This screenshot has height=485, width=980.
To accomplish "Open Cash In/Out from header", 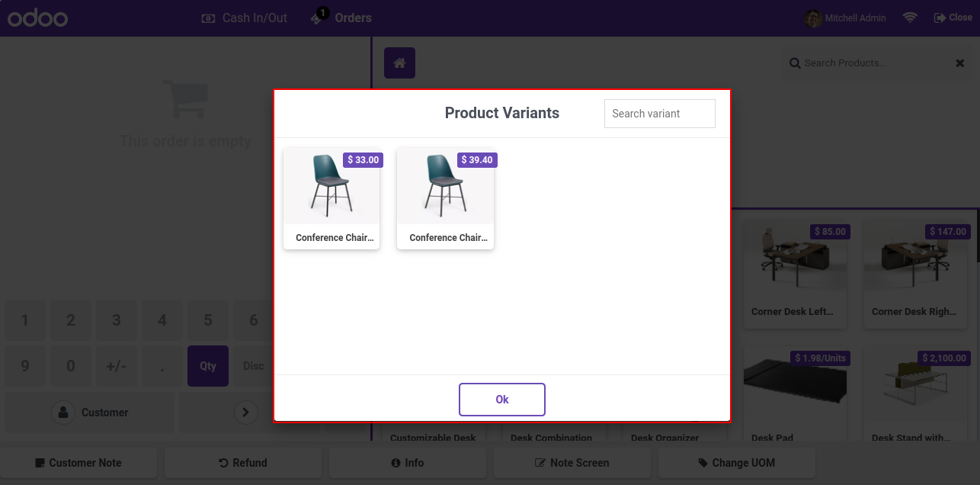I will (x=244, y=18).
